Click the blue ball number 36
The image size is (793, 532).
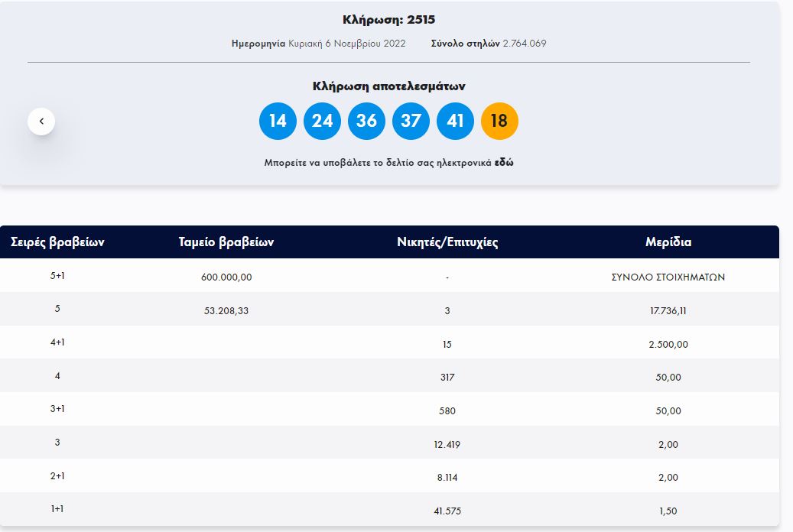coord(366,122)
